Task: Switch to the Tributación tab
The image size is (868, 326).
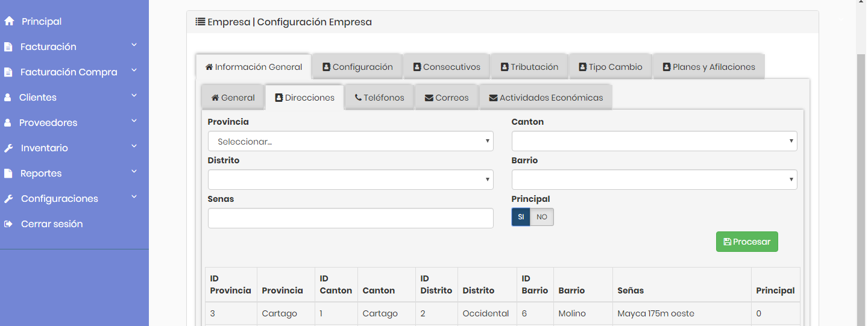Action: coord(529,67)
